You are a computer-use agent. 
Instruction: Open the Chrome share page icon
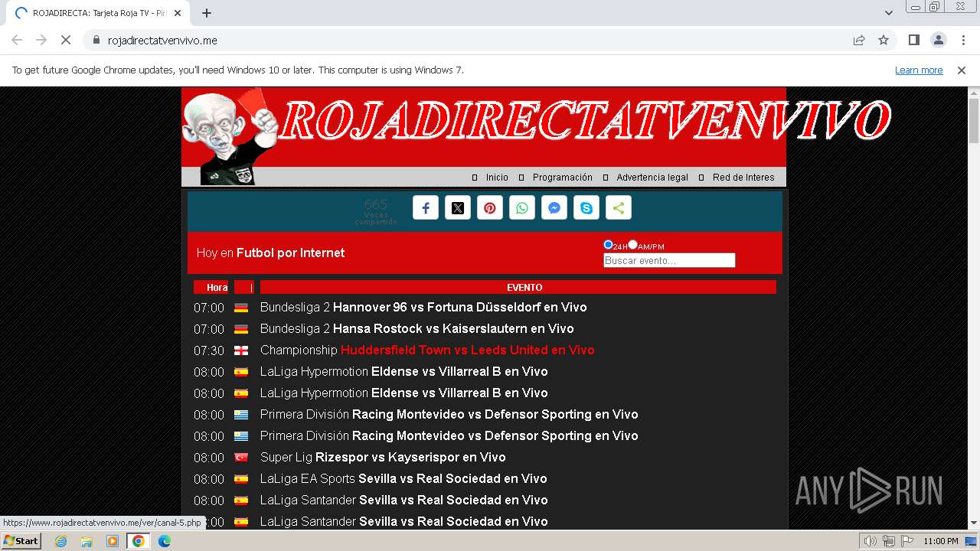click(x=859, y=40)
